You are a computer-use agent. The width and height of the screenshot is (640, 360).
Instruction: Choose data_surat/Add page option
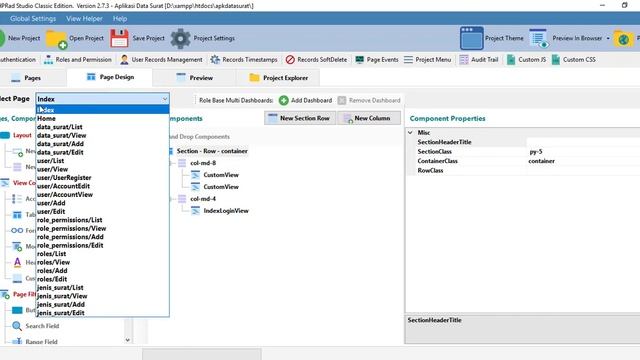click(102, 144)
